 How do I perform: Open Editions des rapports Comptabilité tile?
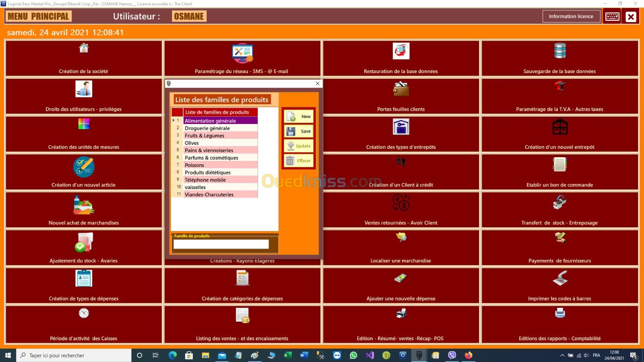point(560,324)
